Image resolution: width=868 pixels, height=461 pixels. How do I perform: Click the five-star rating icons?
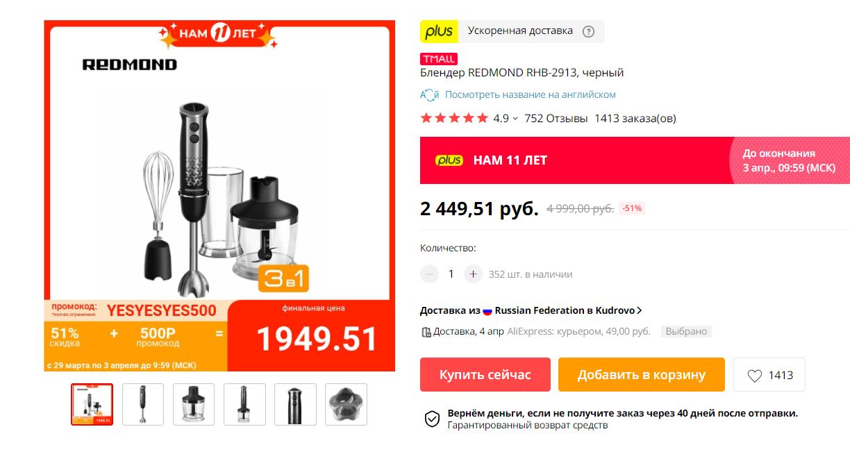tap(454, 118)
